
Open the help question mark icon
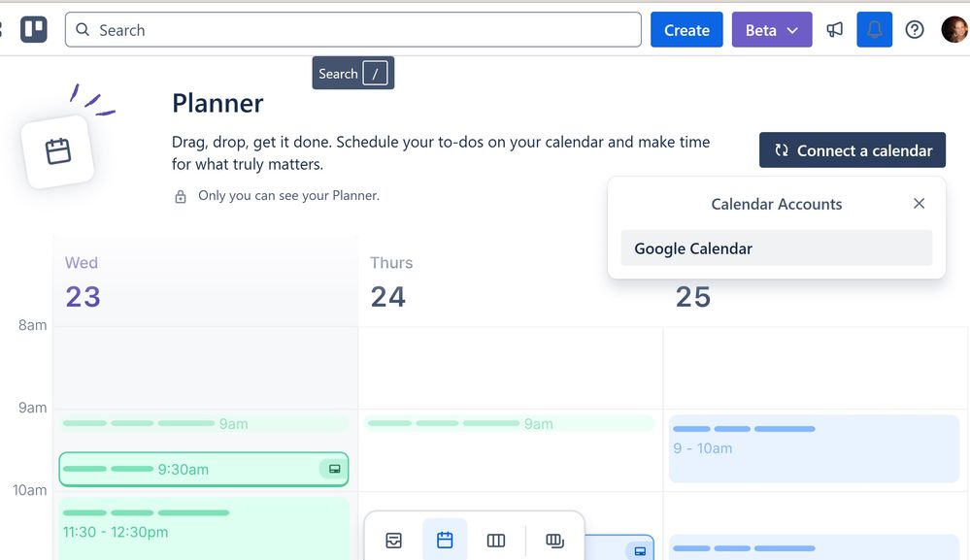(x=915, y=30)
